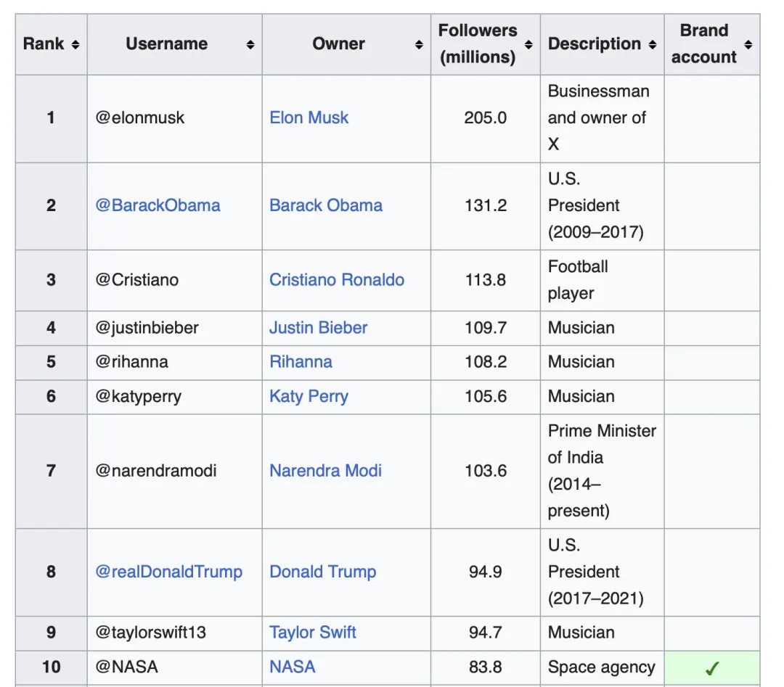Screen dimensions: 784x687
Task: Open the @realDonaldTrump username link
Action: click(x=168, y=572)
